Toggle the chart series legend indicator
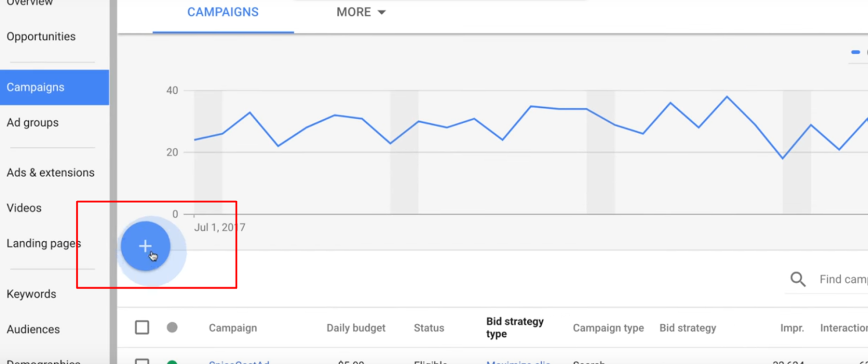 [x=854, y=51]
